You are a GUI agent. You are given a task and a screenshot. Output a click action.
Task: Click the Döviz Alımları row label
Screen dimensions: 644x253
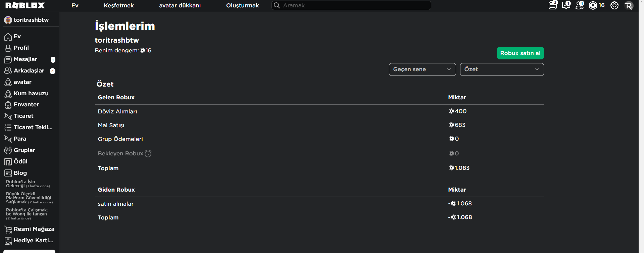point(117,111)
